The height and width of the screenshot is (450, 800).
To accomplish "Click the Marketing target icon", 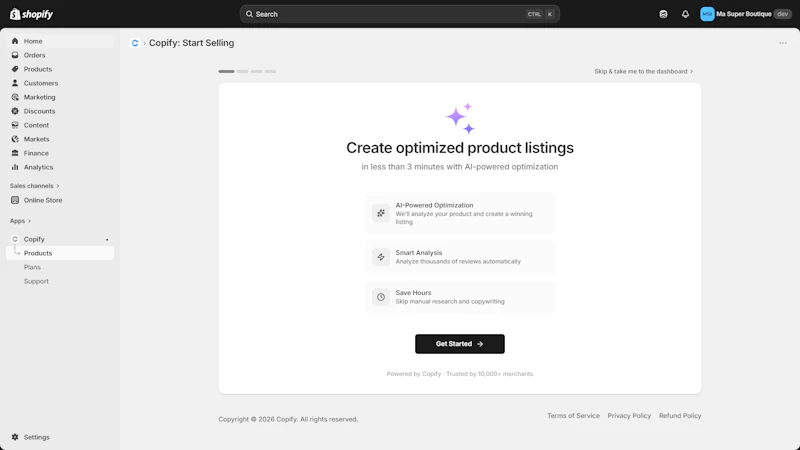I will 15,97.
